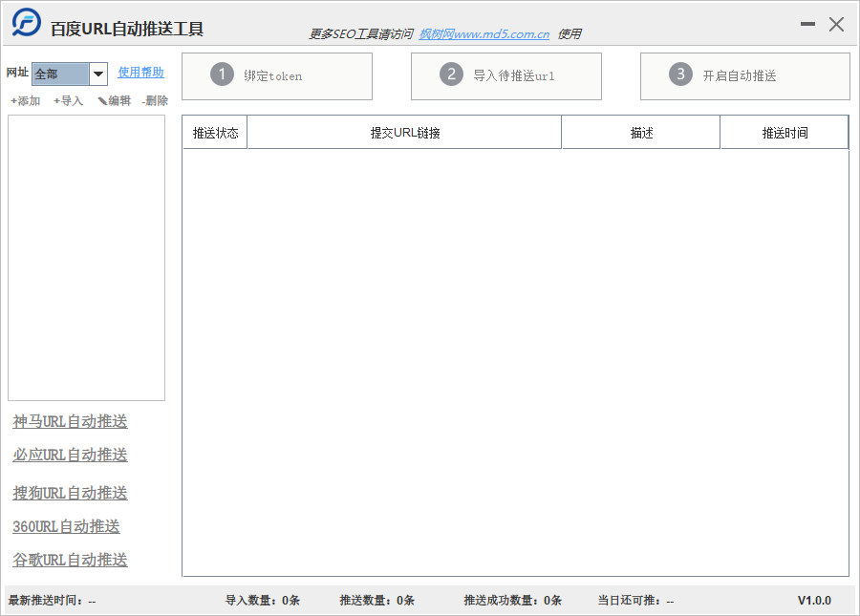Click the V1.0.0 version label
This screenshot has width=860, height=616.
[x=814, y=601]
